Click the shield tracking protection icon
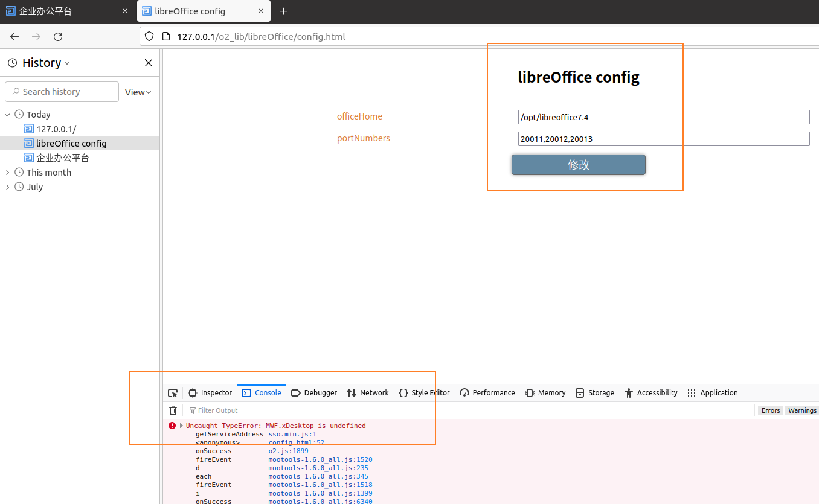Image resolution: width=819 pixels, height=504 pixels. 149,37
